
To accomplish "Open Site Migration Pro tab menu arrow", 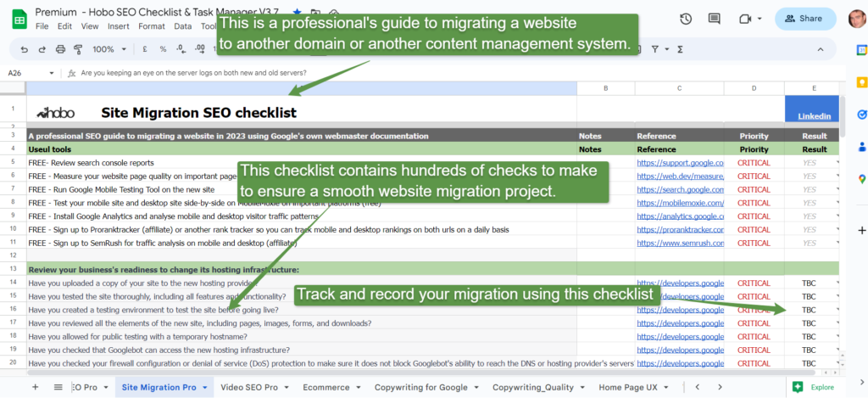I will pyautogui.click(x=205, y=388).
